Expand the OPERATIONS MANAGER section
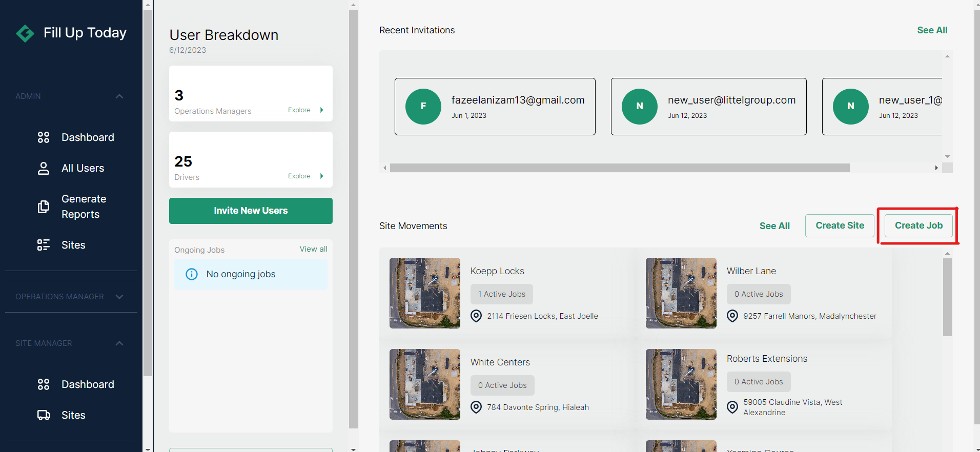Viewport: 980px width, 452px height. (119, 297)
